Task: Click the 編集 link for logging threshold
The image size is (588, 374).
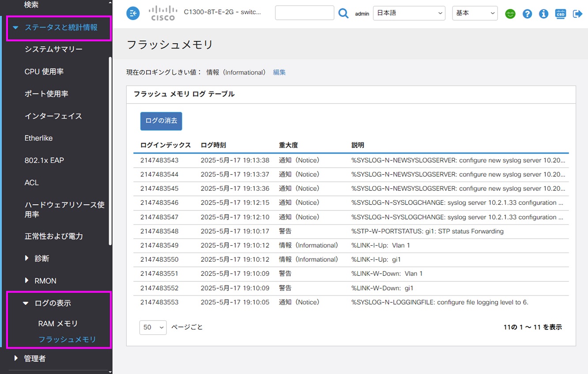Action: click(279, 72)
